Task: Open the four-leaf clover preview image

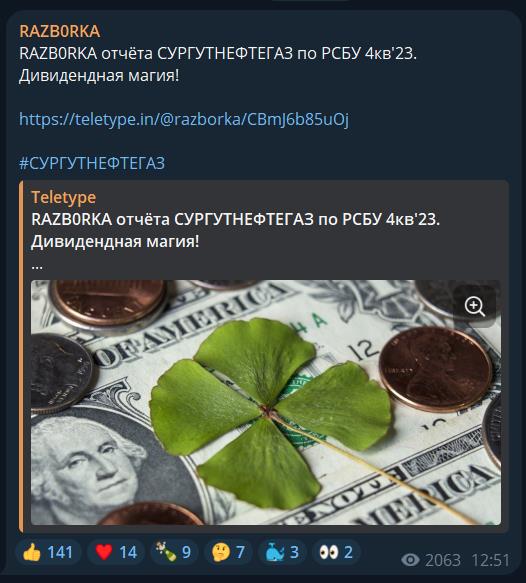Action: pyautogui.click(x=266, y=402)
